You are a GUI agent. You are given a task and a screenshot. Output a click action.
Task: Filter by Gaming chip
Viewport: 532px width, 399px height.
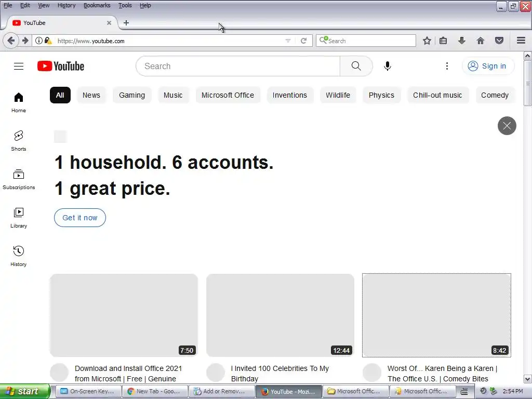132,96
